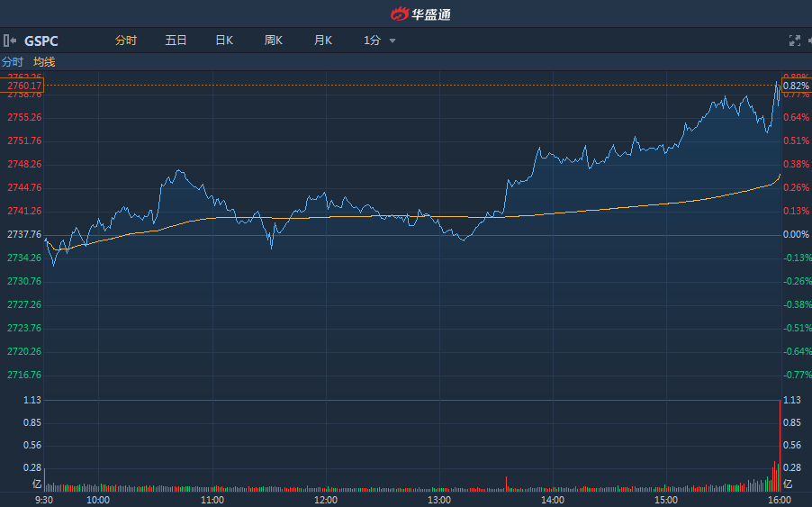Click the 10:00 time axis label
The image size is (812, 507).
point(98,500)
